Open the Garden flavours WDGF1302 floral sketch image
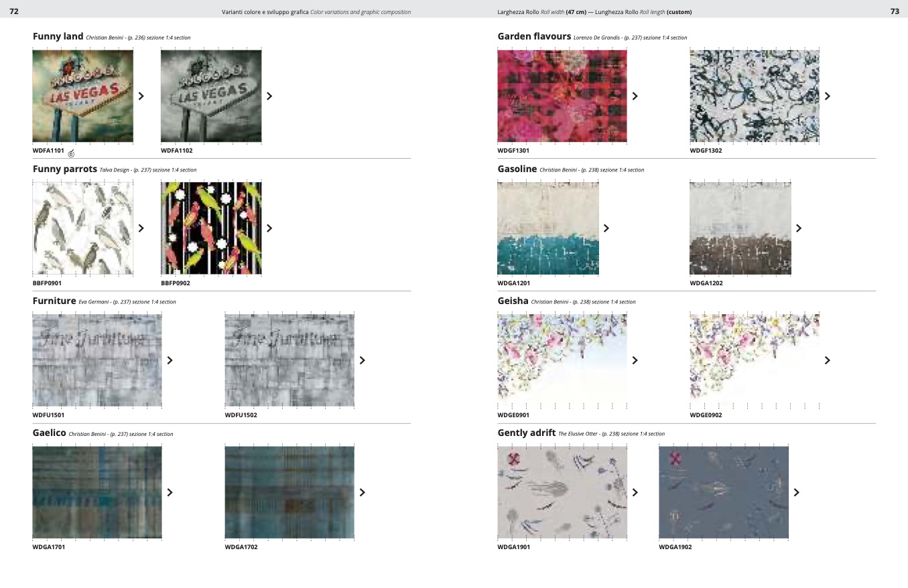908x588 pixels. point(754,96)
